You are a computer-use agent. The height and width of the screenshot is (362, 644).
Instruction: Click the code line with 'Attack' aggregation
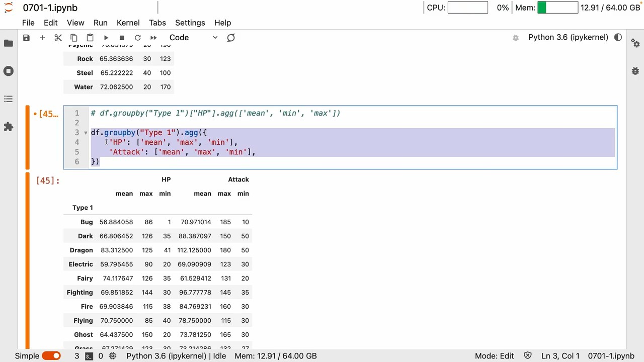pos(182,152)
